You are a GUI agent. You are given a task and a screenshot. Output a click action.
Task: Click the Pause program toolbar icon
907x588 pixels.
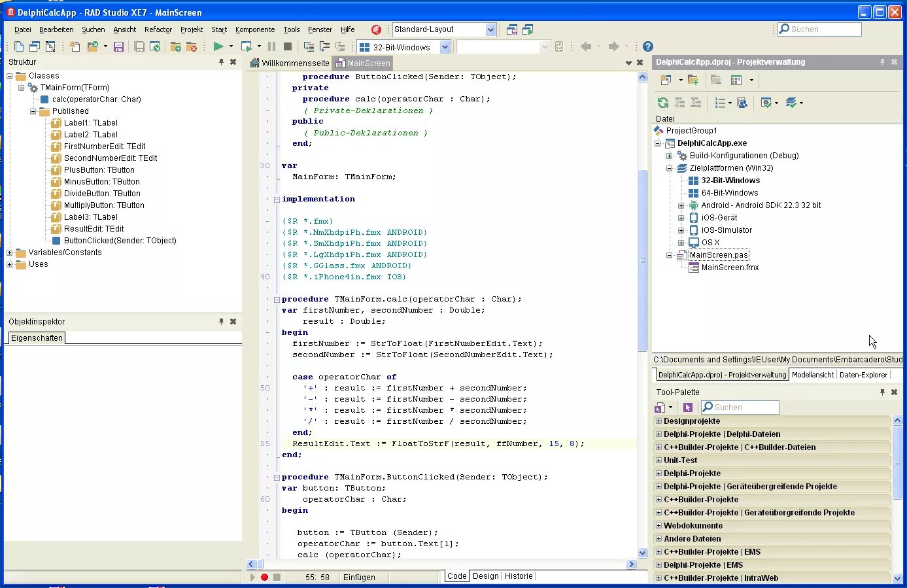[x=271, y=46]
